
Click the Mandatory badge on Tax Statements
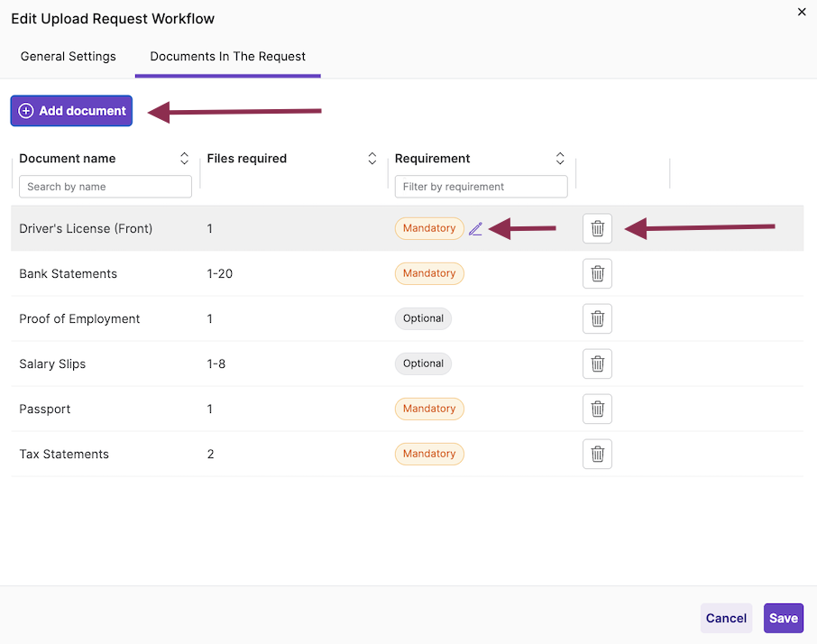click(x=429, y=454)
